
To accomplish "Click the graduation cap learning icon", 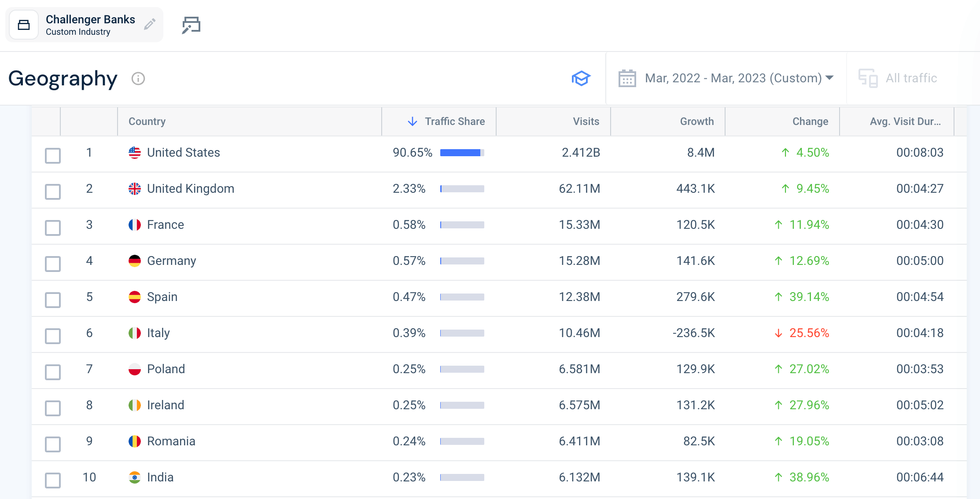I will click(581, 78).
